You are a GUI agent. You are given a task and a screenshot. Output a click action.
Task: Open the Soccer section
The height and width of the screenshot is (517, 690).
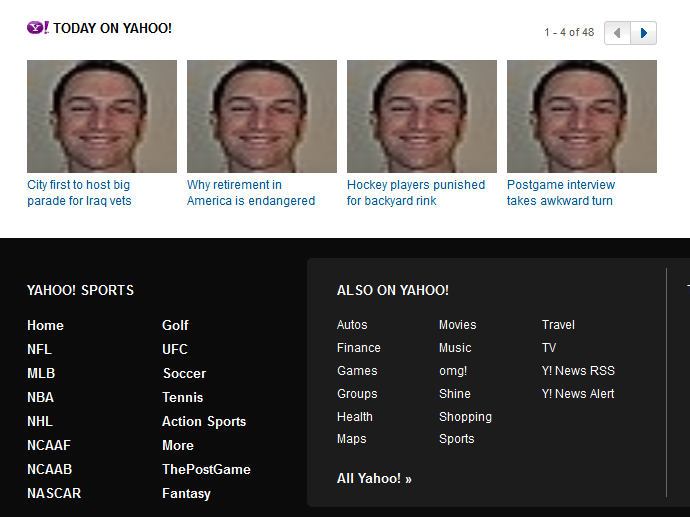184,374
